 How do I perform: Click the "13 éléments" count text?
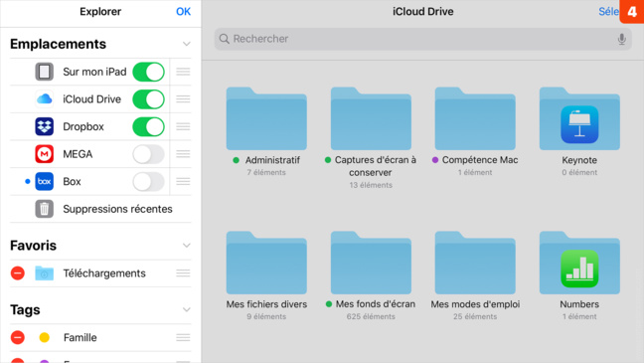point(371,185)
